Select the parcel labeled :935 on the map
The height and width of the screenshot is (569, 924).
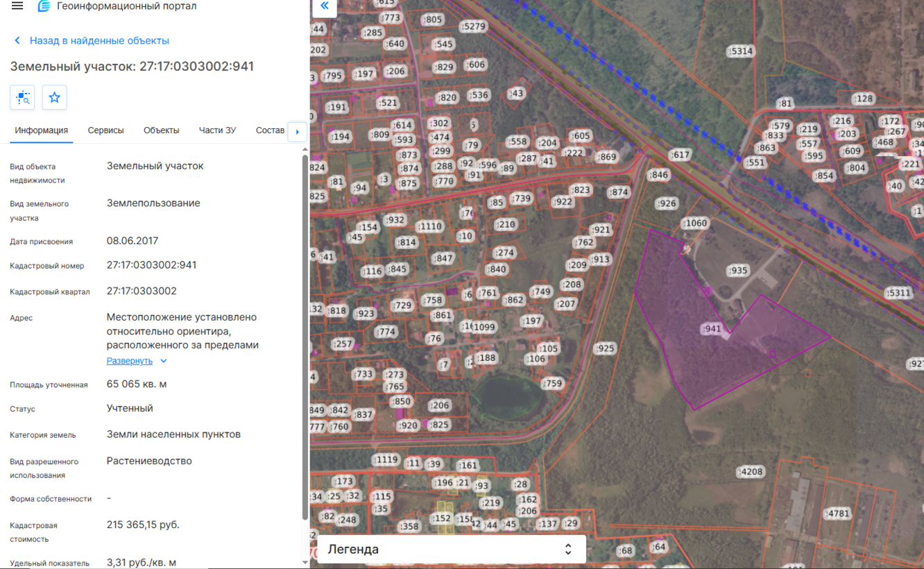(738, 271)
